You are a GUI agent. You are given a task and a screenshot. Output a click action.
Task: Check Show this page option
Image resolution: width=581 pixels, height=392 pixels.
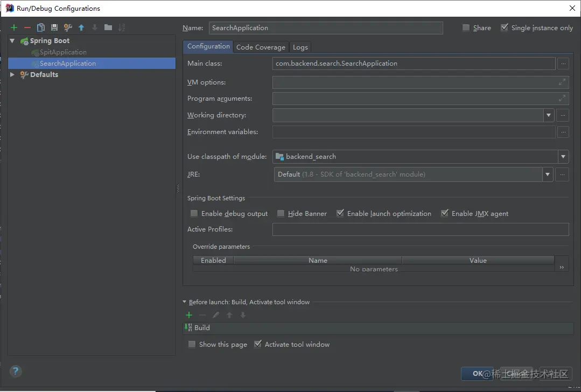point(192,344)
